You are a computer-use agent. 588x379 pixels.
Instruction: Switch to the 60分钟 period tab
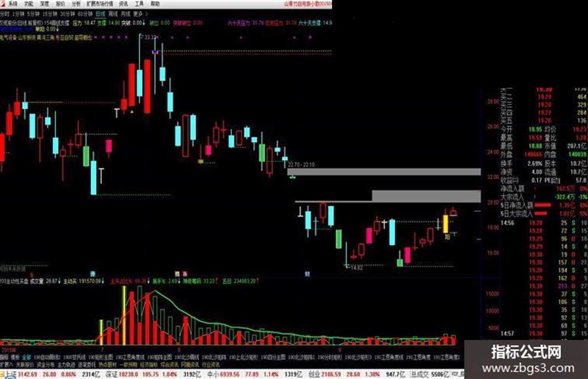click(x=85, y=14)
